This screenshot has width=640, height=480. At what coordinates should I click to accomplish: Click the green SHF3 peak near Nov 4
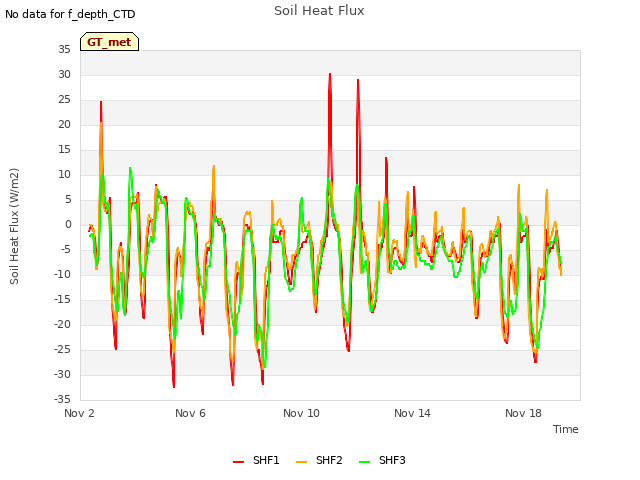[130, 168]
